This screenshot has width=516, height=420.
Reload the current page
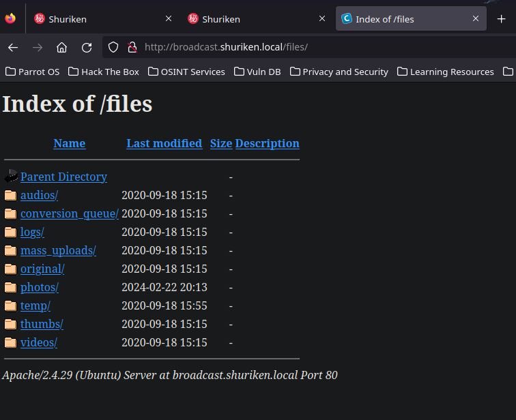click(x=87, y=48)
